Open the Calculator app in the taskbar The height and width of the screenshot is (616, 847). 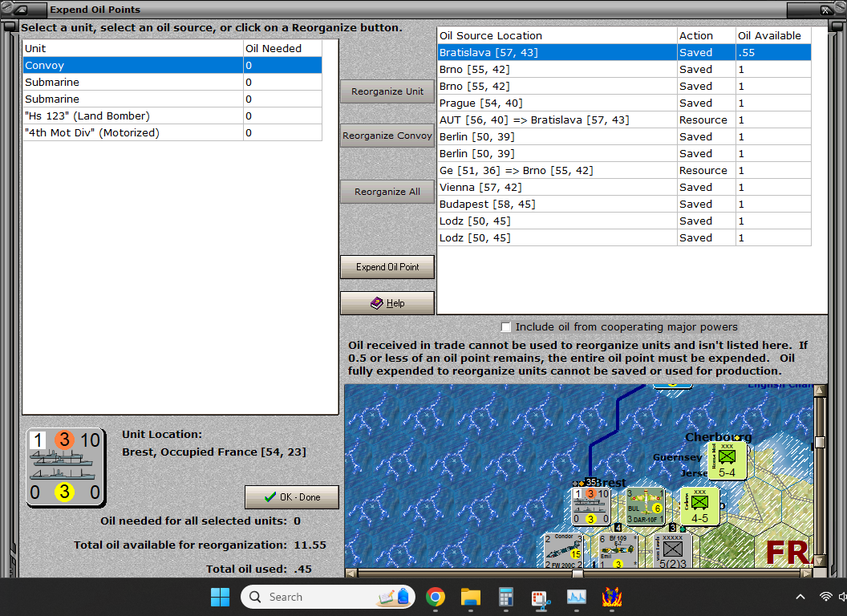coord(505,597)
